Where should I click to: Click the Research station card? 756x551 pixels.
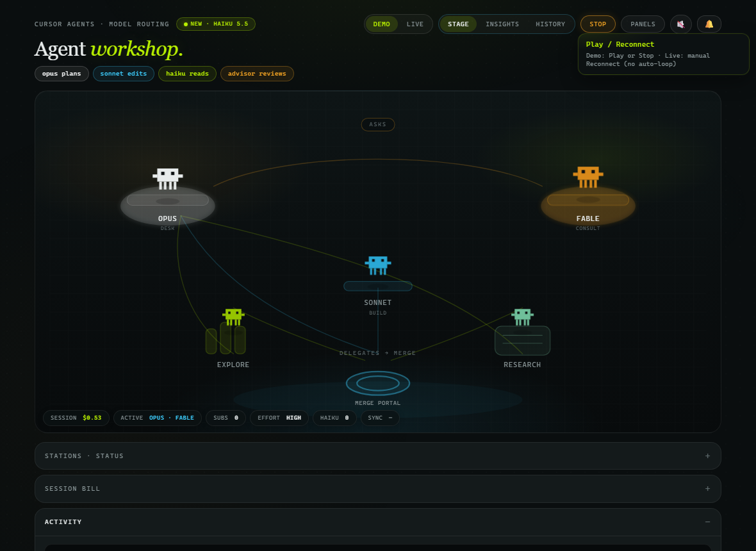click(x=522, y=341)
